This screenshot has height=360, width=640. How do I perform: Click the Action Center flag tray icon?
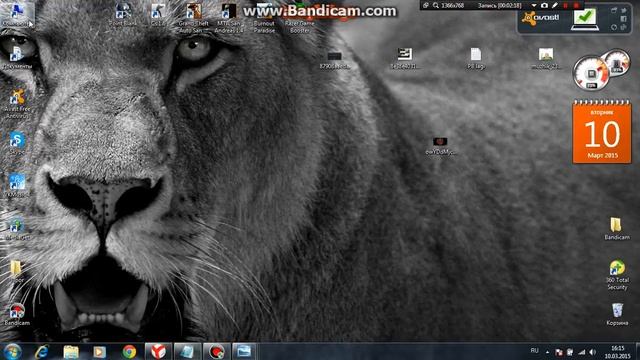pyautogui.click(x=559, y=352)
